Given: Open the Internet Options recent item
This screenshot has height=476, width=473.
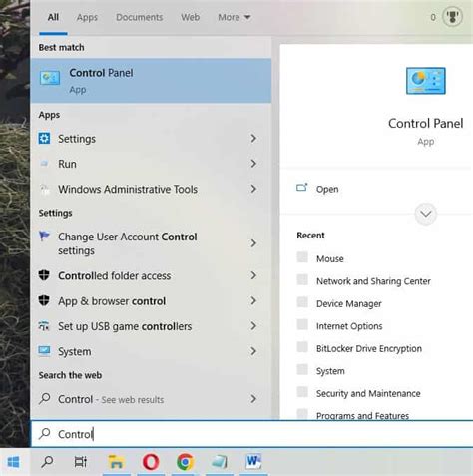Looking at the screenshot, I should (x=349, y=326).
